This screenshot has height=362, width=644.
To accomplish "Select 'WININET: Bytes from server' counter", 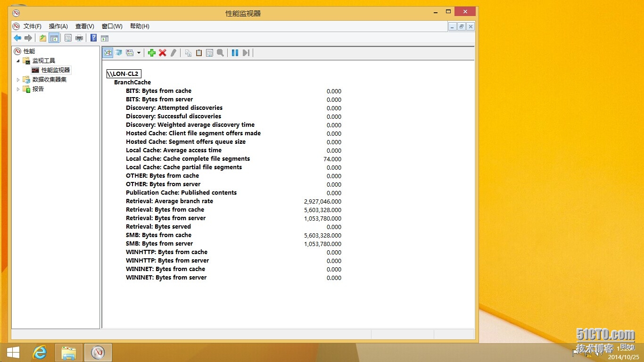I will [166, 277].
